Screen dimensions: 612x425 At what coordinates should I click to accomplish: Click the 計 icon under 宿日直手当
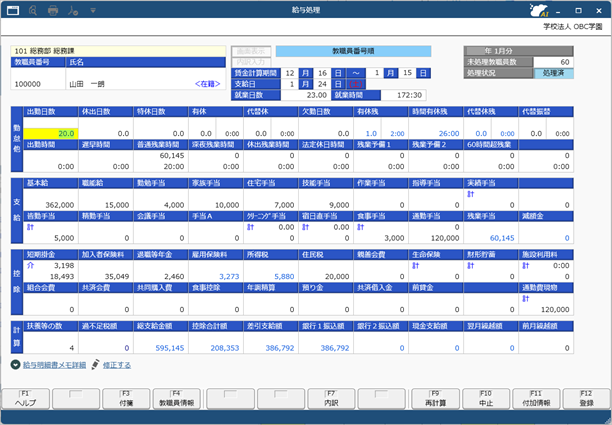(x=305, y=227)
